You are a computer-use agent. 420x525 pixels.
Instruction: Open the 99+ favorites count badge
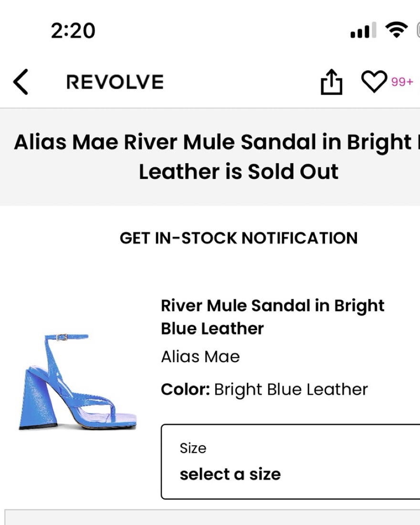(402, 82)
